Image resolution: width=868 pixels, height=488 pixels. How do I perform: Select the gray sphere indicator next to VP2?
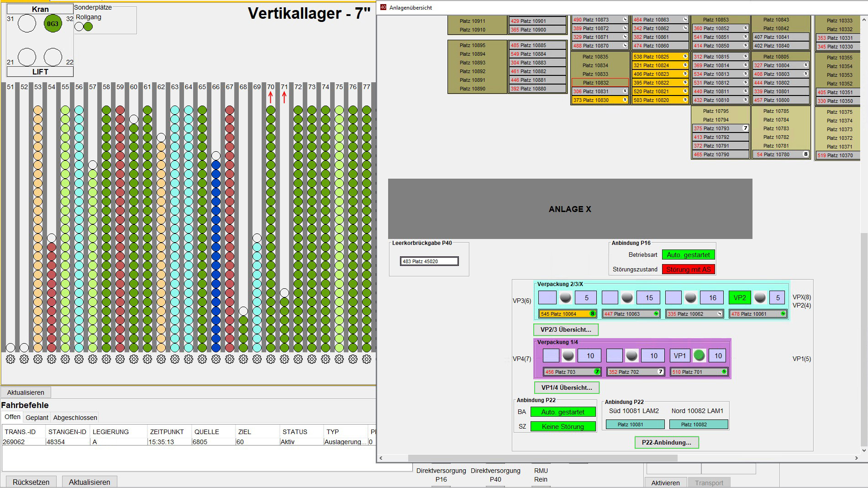759,297
